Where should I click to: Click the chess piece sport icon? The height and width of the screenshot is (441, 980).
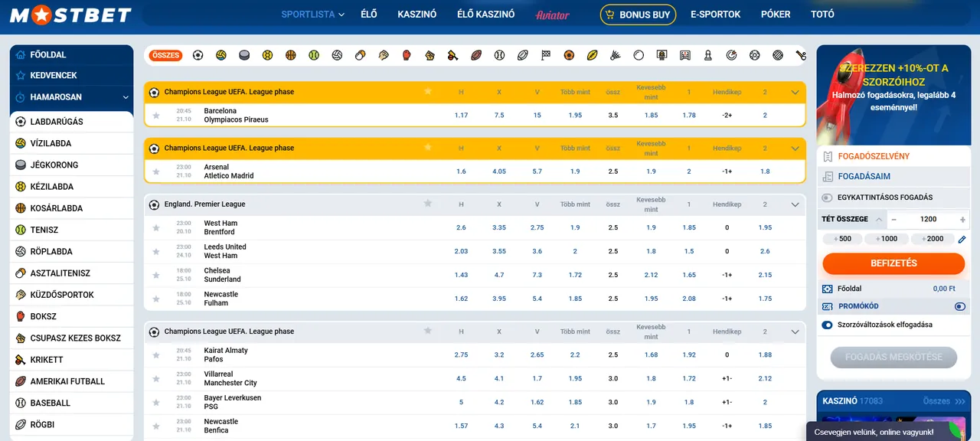coord(707,55)
